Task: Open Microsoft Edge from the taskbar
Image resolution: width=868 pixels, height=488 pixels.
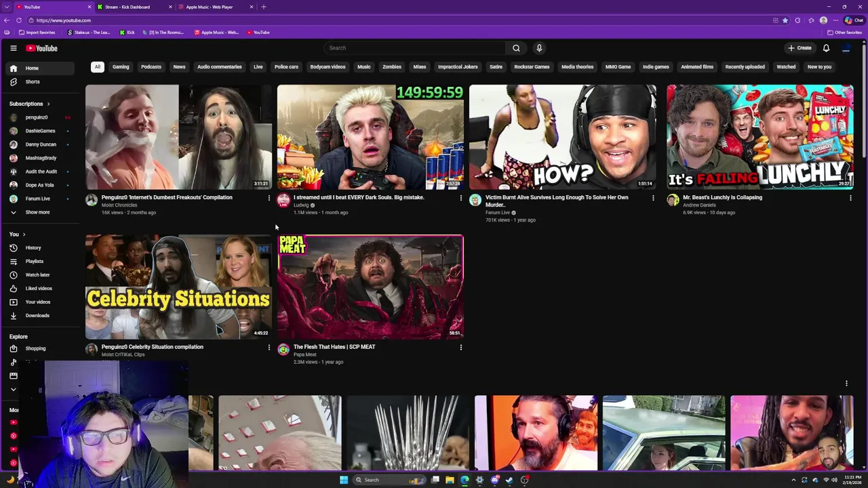Action: [x=465, y=480]
